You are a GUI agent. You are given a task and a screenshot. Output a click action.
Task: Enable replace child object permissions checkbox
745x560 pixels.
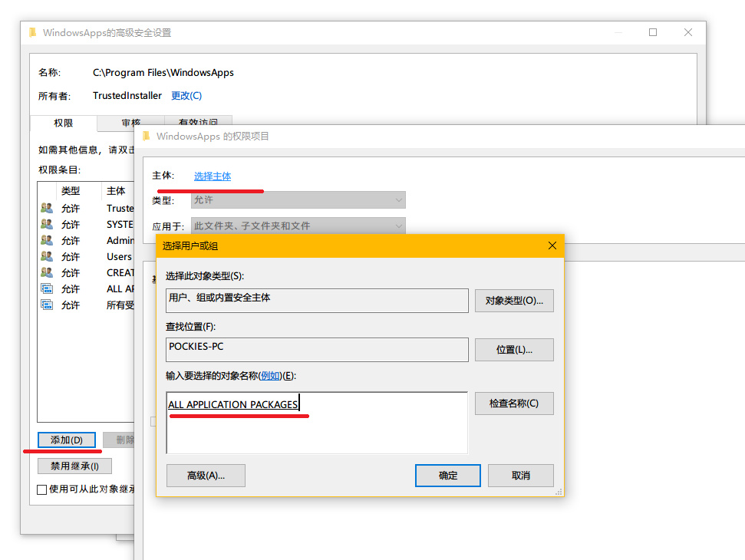pyautogui.click(x=42, y=489)
